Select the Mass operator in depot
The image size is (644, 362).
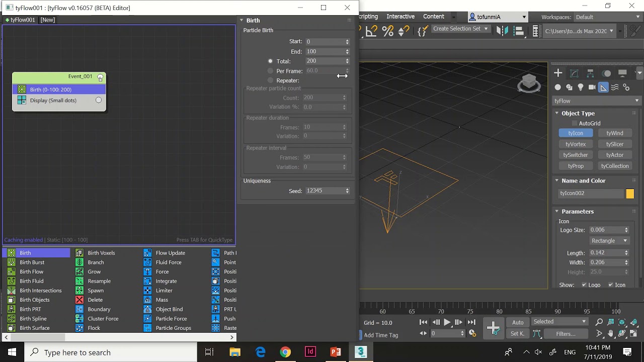tap(162, 300)
